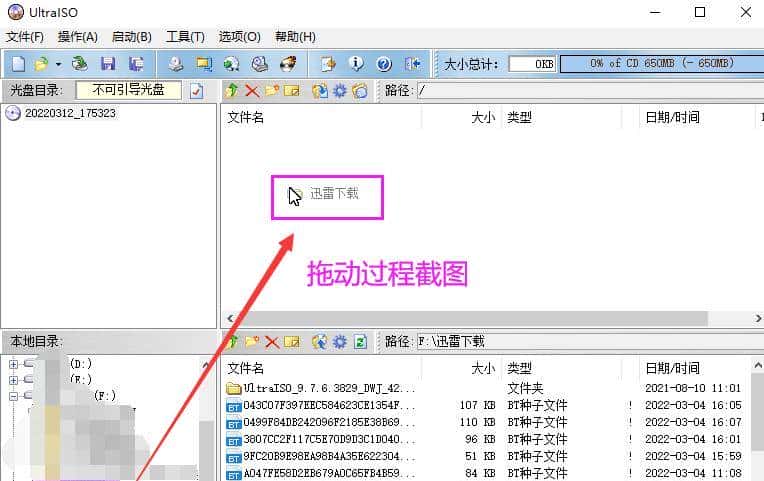Expand the (E:) drive tree node
764x481 pixels.
click(x=14, y=380)
